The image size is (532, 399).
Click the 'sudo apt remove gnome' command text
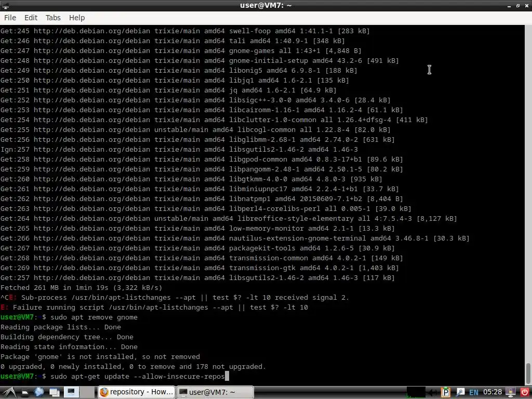[94, 317]
